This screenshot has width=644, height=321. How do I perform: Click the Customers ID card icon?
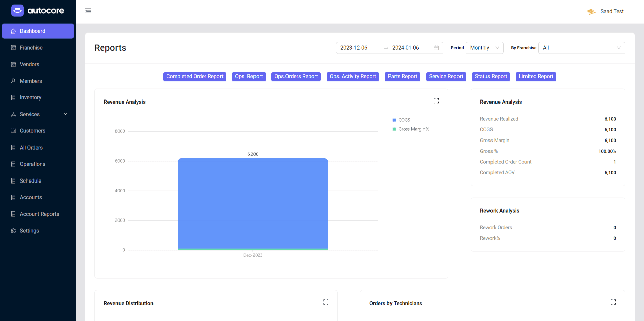pyautogui.click(x=13, y=131)
